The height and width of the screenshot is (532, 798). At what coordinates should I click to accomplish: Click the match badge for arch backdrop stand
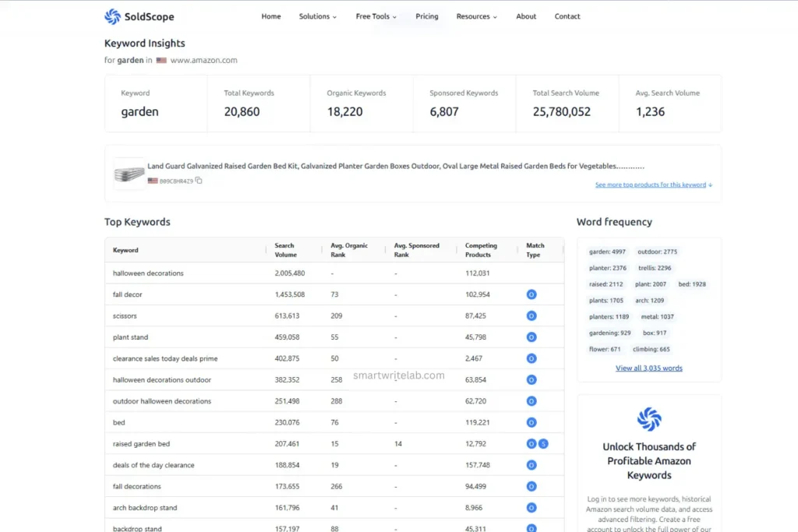[531, 508]
